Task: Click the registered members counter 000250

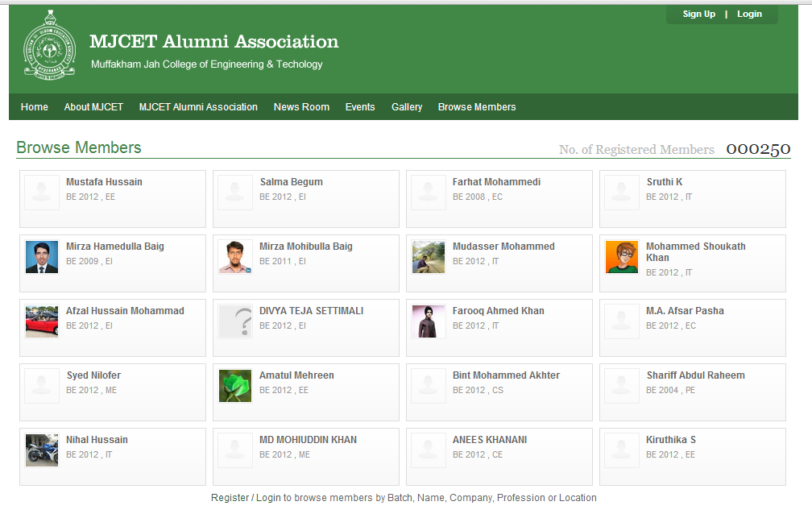Action: pyautogui.click(x=758, y=149)
